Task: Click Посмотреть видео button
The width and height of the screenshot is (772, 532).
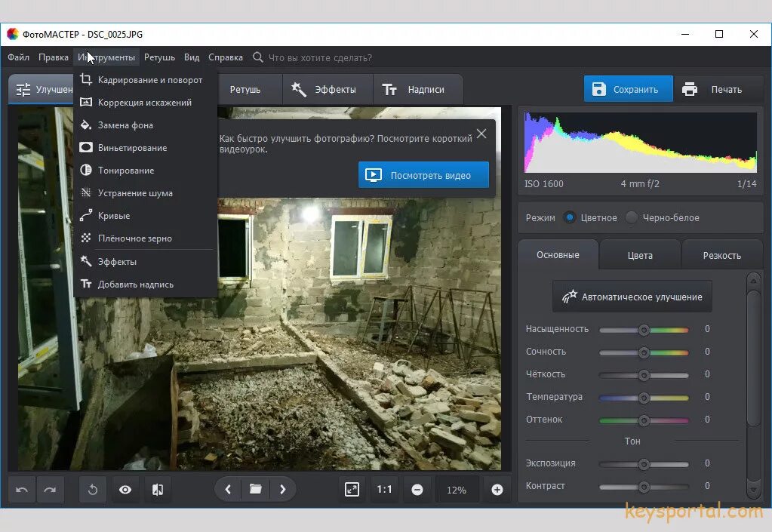Action: coord(423,175)
